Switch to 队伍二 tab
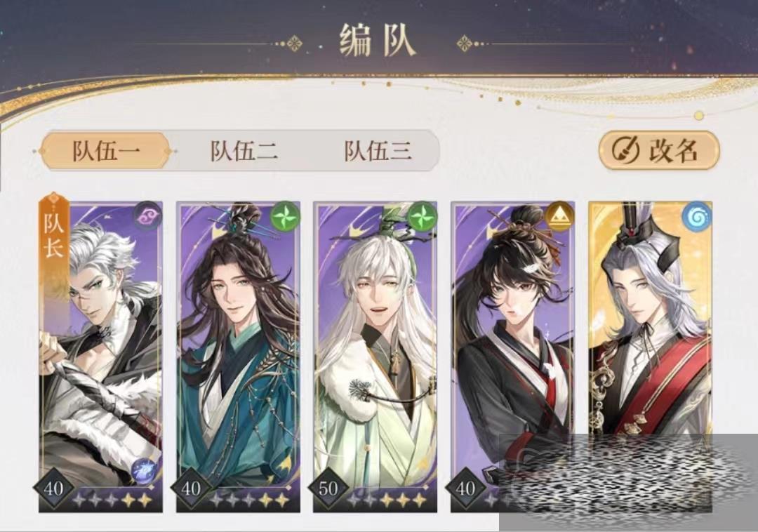The height and width of the screenshot is (532, 758). 244,151
